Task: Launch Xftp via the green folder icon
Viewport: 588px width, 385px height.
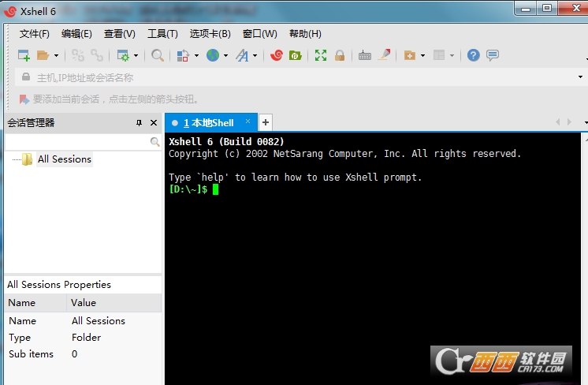Action: [296, 55]
